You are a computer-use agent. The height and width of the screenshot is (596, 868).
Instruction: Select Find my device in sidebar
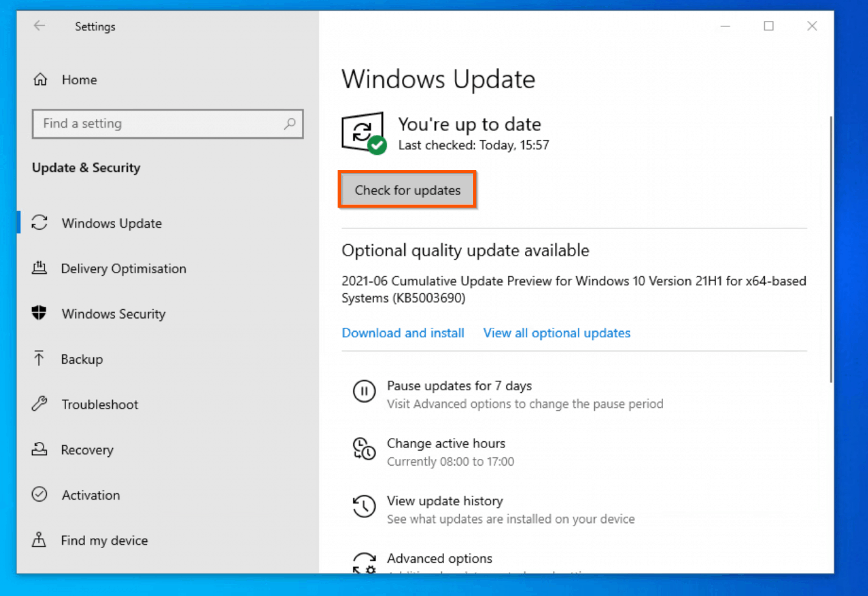click(104, 541)
